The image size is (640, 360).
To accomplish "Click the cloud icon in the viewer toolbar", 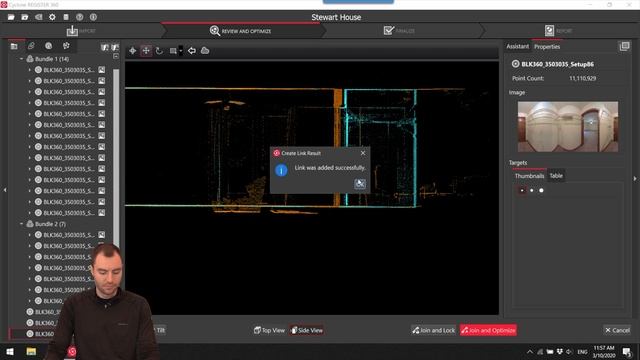I will pyautogui.click(x=205, y=51).
